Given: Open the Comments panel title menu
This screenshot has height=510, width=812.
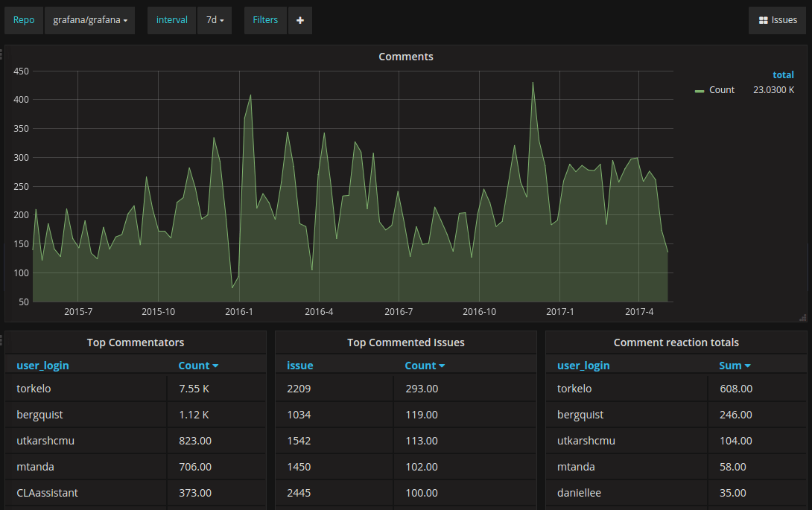Looking at the screenshot, I should coord(405,57).
